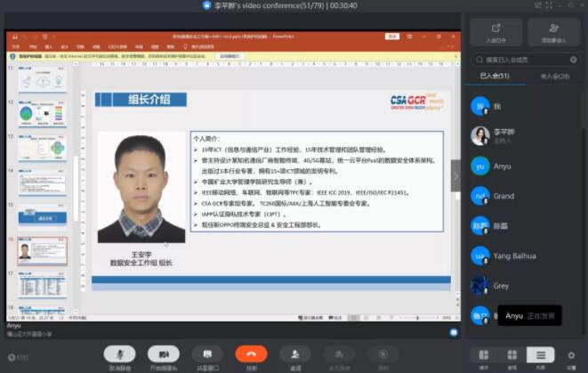This screenshot has width=588, height=373.
Task: Click the Enable Editing button in the yellow bar
Action: [230, 56]
